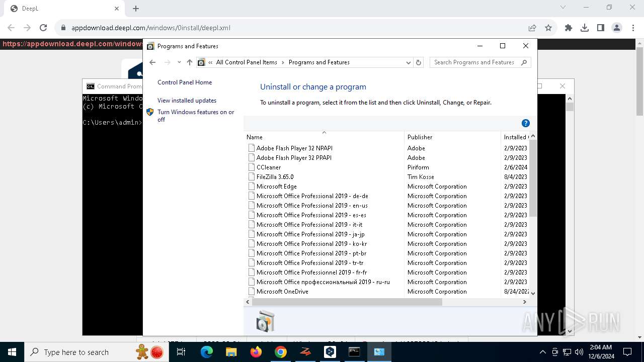The width and height of the screenshot is (644, 362).
Task: Click scroll right arrow of program list
Action: click(x=524, y=302)
